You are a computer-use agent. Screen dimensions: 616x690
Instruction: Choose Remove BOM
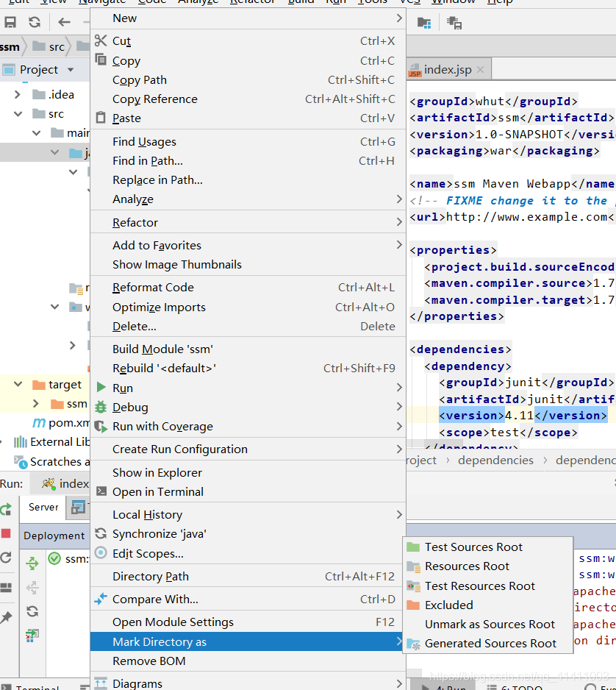pos(248,661)
